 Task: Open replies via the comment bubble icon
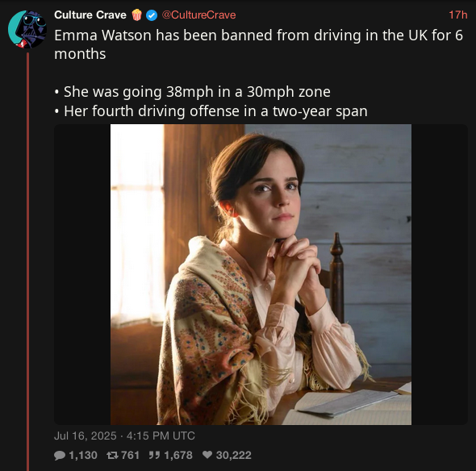pos(60,455)
